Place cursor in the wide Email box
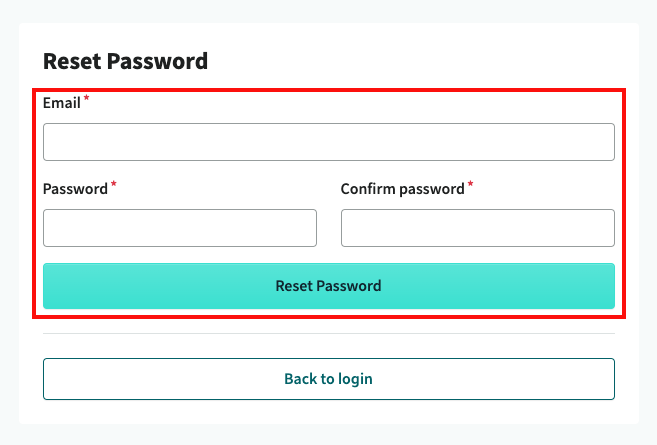 (328, 142)
